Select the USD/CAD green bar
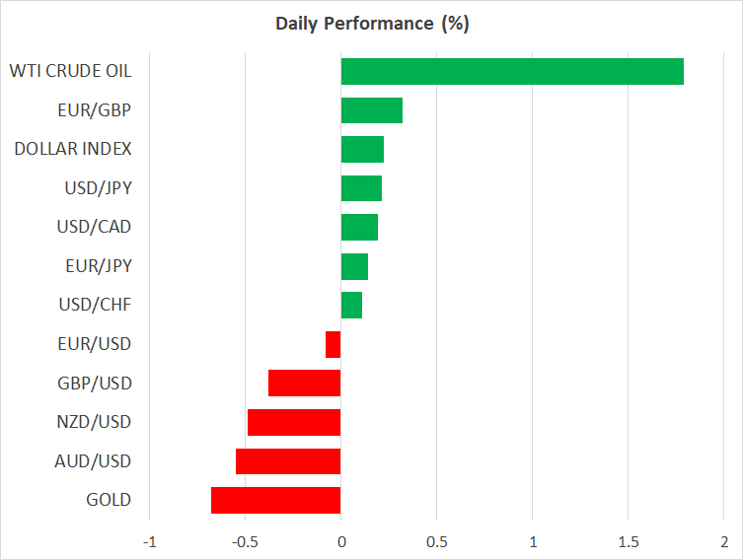Image resolution: width=743 pixels, height=560 pixels. [x=359, y=227]
